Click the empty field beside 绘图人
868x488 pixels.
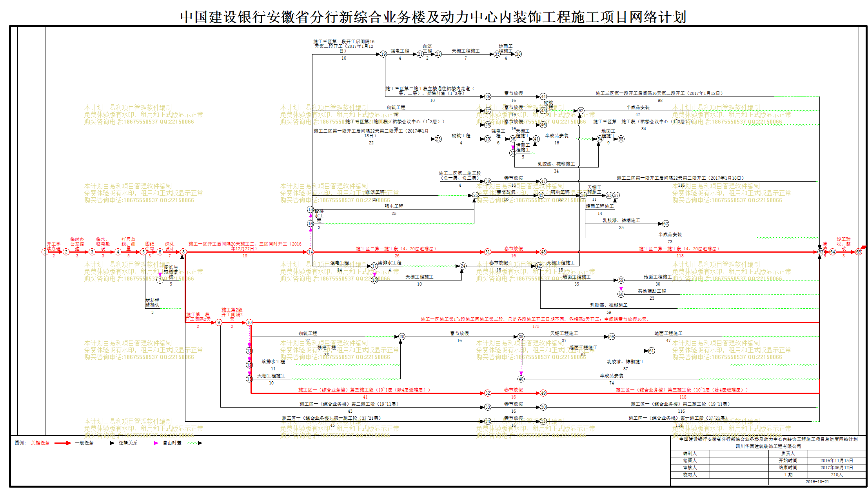pos(739,461)
